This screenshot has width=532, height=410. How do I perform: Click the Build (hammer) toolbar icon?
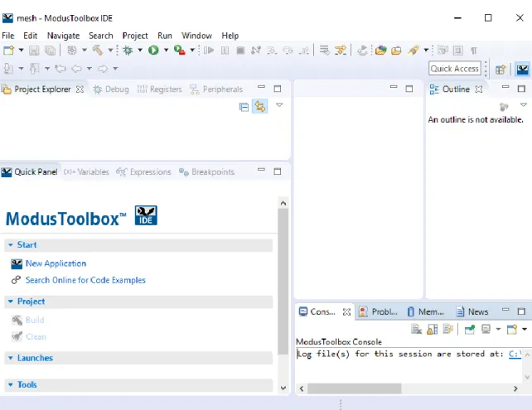(98, 51)
